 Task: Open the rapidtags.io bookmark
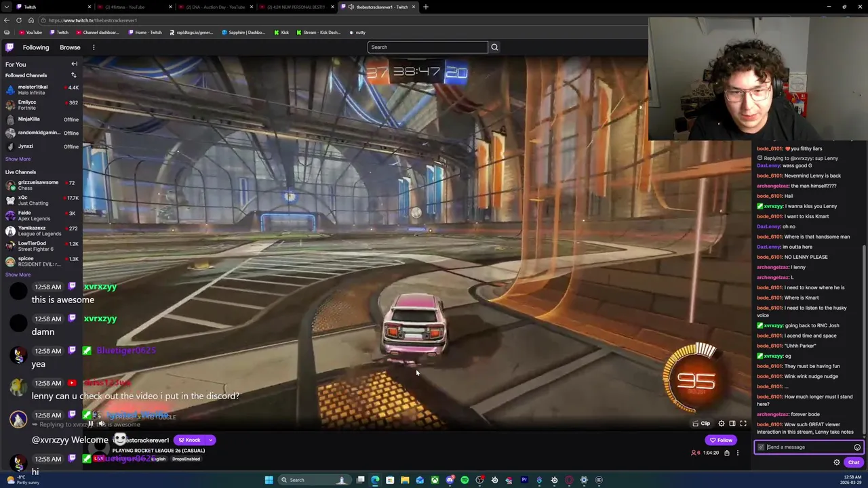(x=191, y=33)
